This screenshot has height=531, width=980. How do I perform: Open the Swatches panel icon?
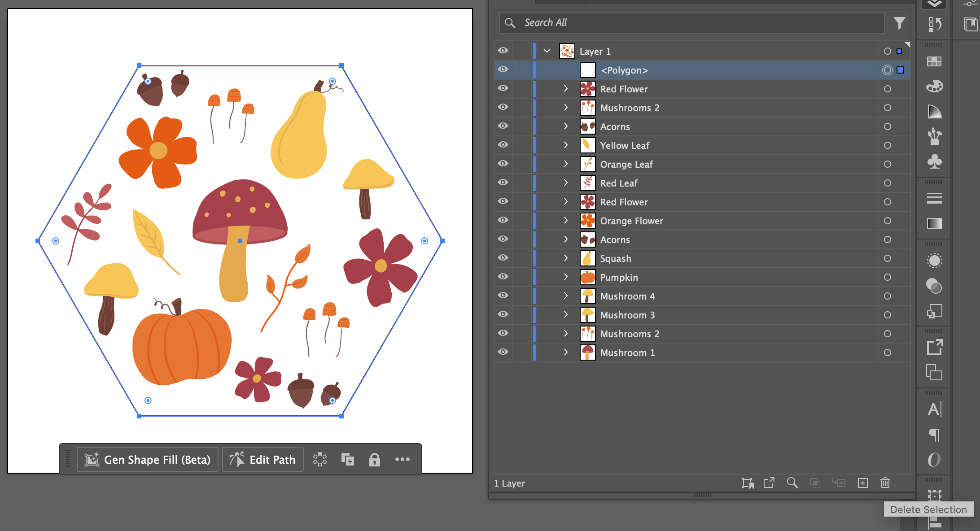pos(934,61)
